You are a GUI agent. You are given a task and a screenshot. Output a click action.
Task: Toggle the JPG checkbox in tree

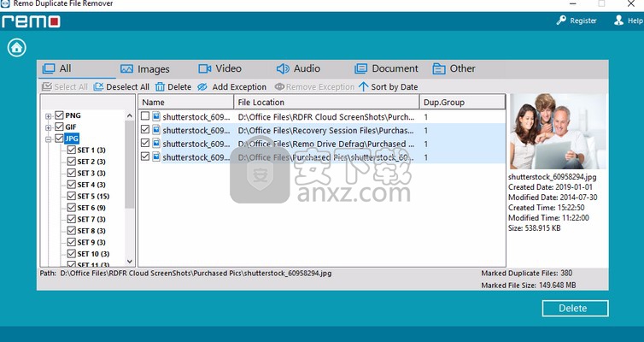coord(59,139)
